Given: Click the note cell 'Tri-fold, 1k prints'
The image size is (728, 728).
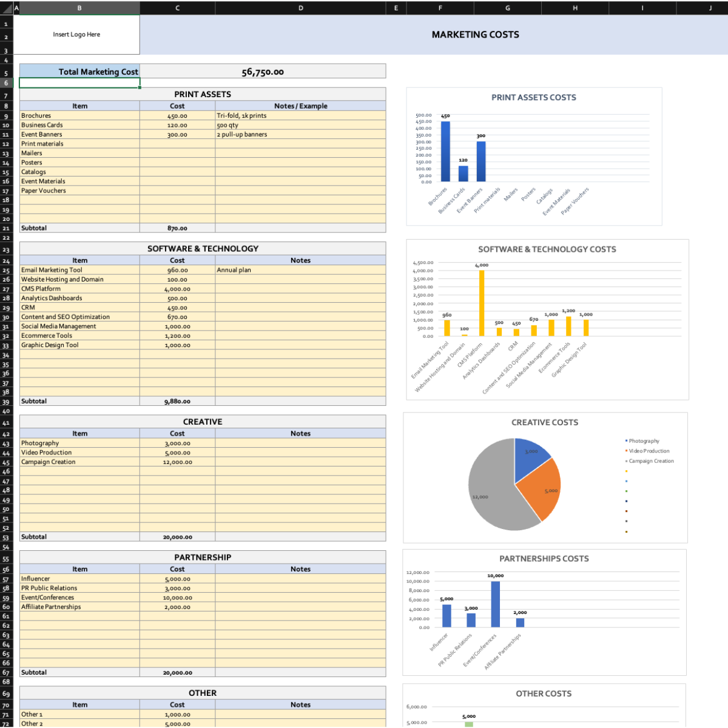Looking at the screenshot, I should click(x=300, y=115).
